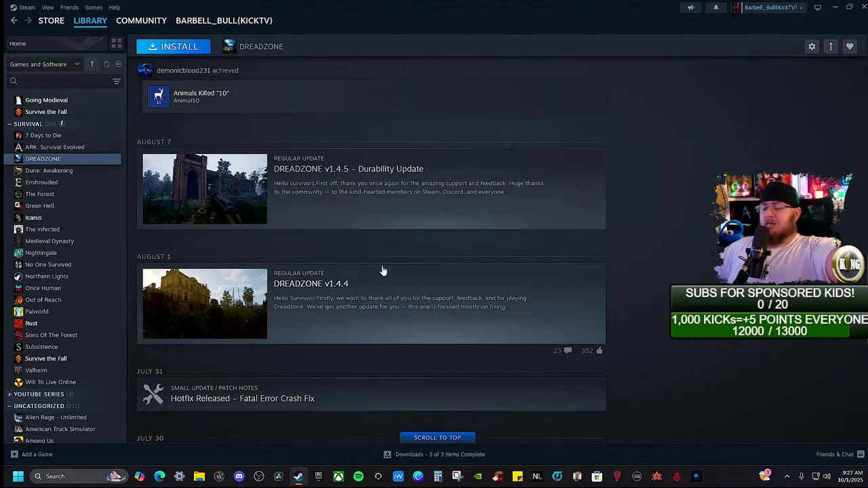Click SCROLL TO TOP button
The image size is (868, 488).
coord(437,438)
